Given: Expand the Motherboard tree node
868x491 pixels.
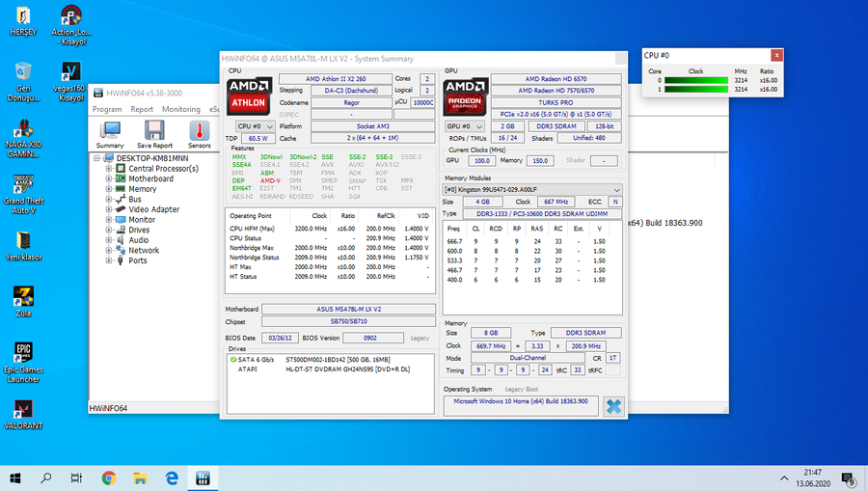Looking at the screenshot, I should pos(109,178).
